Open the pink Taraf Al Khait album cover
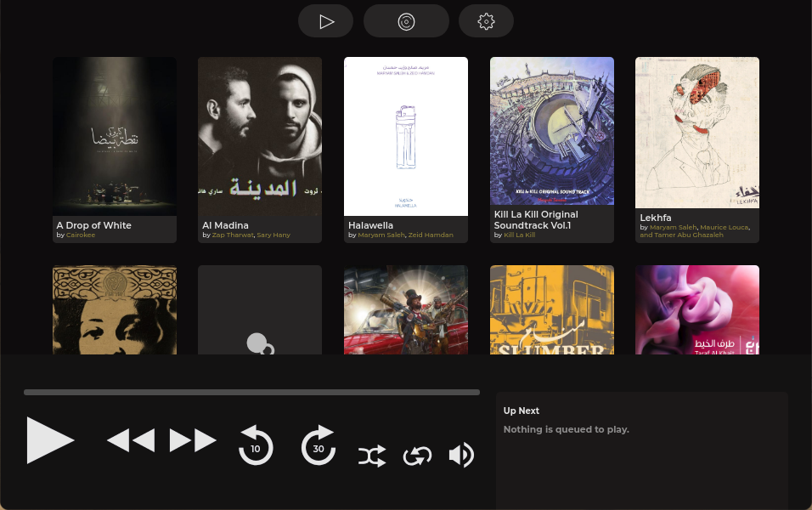 tap(697, 310)
